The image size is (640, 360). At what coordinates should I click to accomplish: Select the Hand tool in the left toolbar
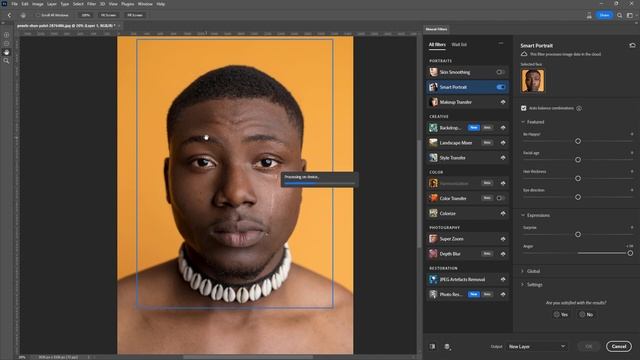[x=6, y=52]
